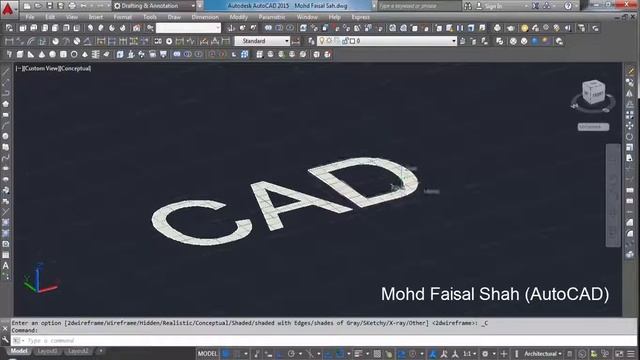Toggle transparency checker icon in status bar
Image resolution: width=640 pixels, height=360 pixels.
click(378, 354)
